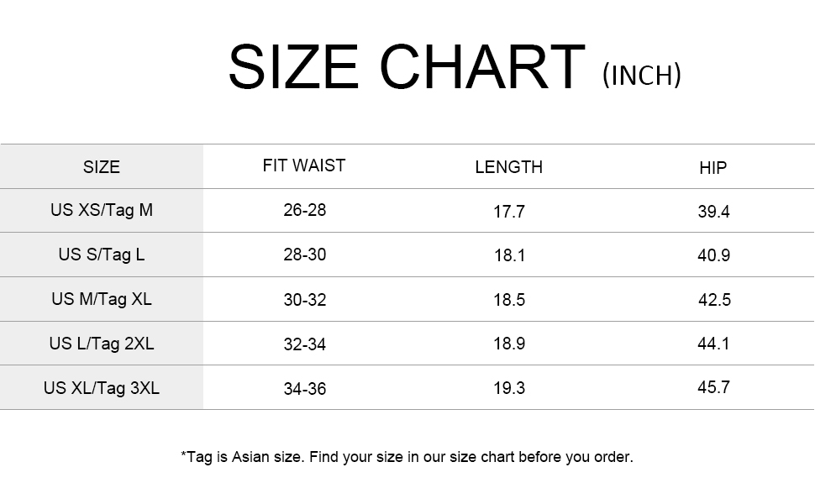Click the 18.9 length value
Screen dimensions: 815x504
point(509,344)
